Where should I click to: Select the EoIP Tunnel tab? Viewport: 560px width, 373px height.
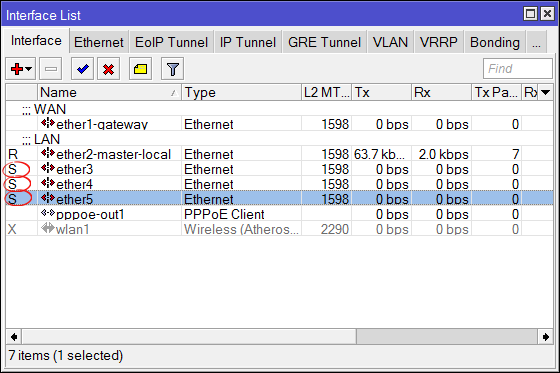pyautogui.click(x=171, y=42)
